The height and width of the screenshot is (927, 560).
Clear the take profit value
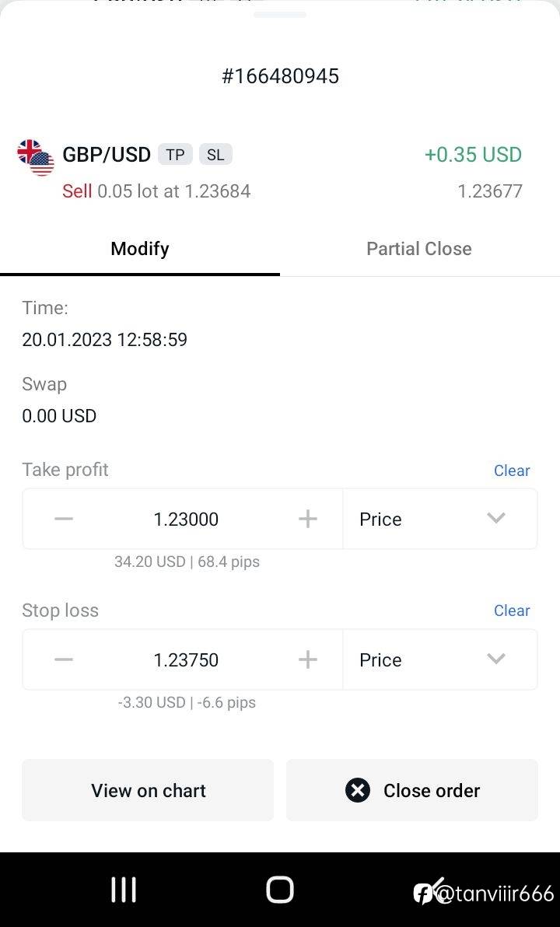pyautogui.click(x=512, y=470)
